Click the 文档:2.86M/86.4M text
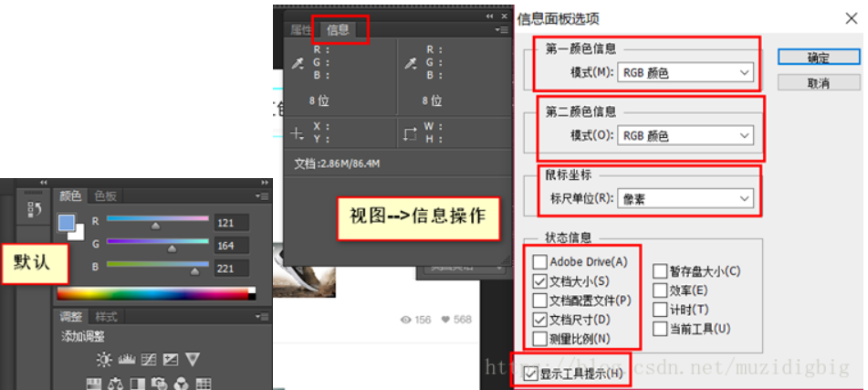The height and width of the screenshot is (390, 868). pyautogui.click(x=337, y=163)
